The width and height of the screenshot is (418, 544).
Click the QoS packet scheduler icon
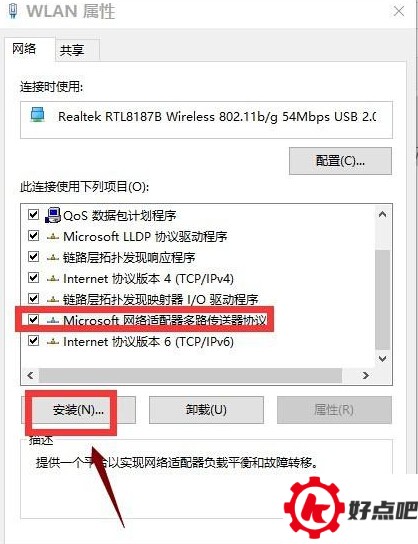pos(53,215)
